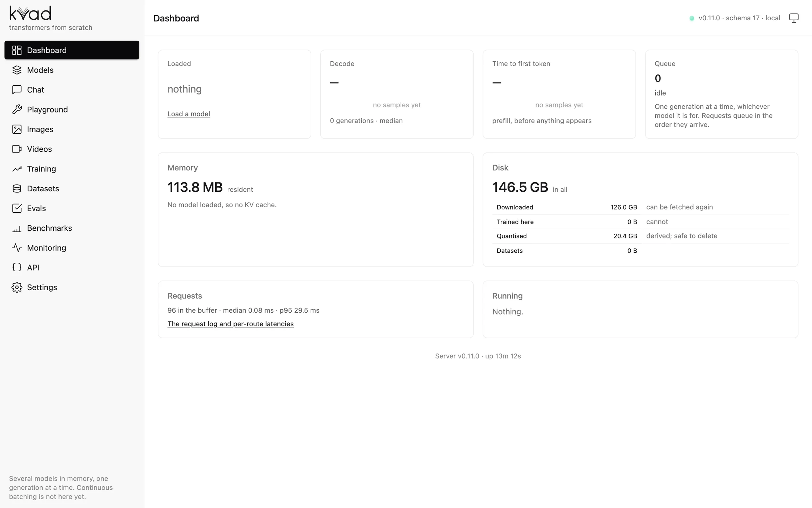Click the '113.8 MB' memory value
Image resolution: width=812 pixels, height=508 pixels.
[195, 187]
